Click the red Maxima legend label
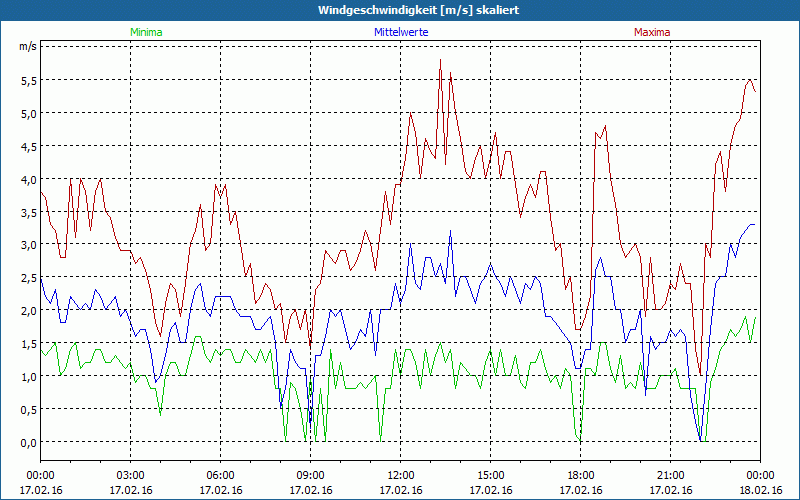Image resolution: width=800 pixels, height=500 pixels. [x=652, y=32]
